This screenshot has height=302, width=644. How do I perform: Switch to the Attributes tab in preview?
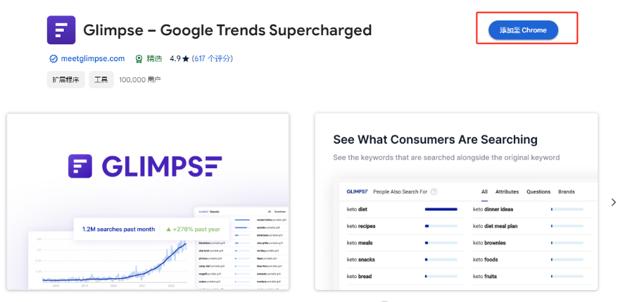pos(507,192)
